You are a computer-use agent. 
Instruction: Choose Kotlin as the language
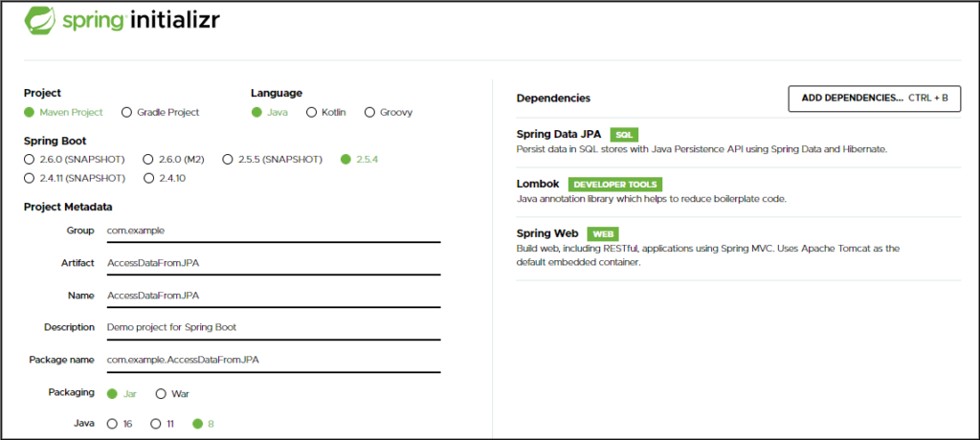(311, 113)
